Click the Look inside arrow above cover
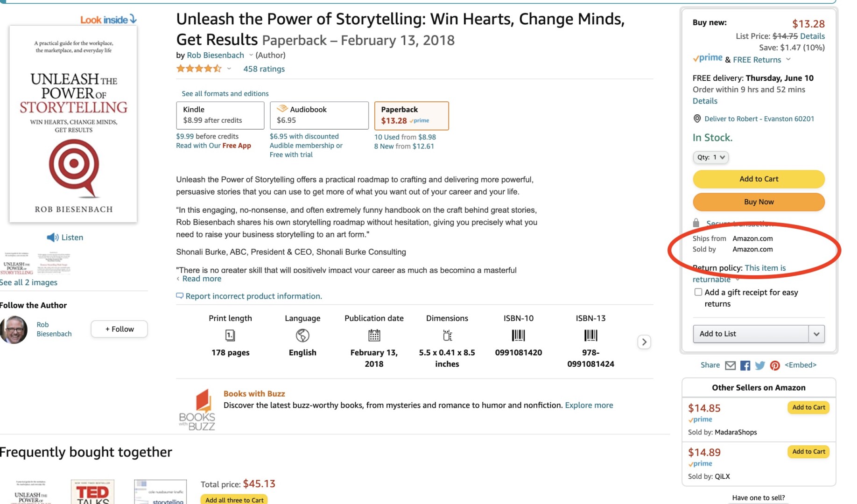Image resolution: width=857 pixels, height=504 pixels. [133, 19]
